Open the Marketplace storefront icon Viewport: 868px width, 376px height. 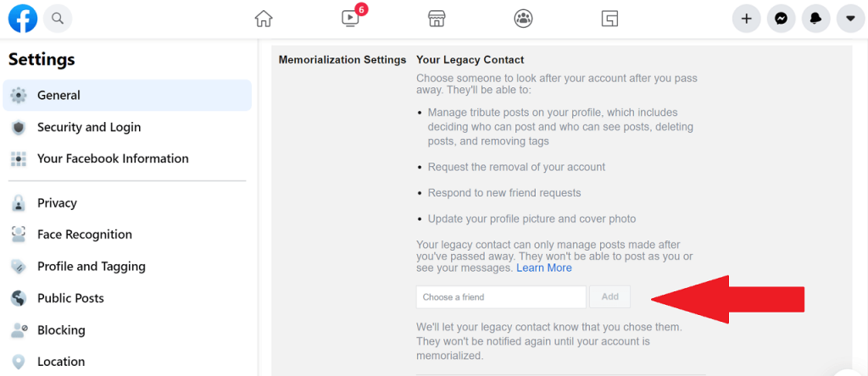[x=437, y=19]
